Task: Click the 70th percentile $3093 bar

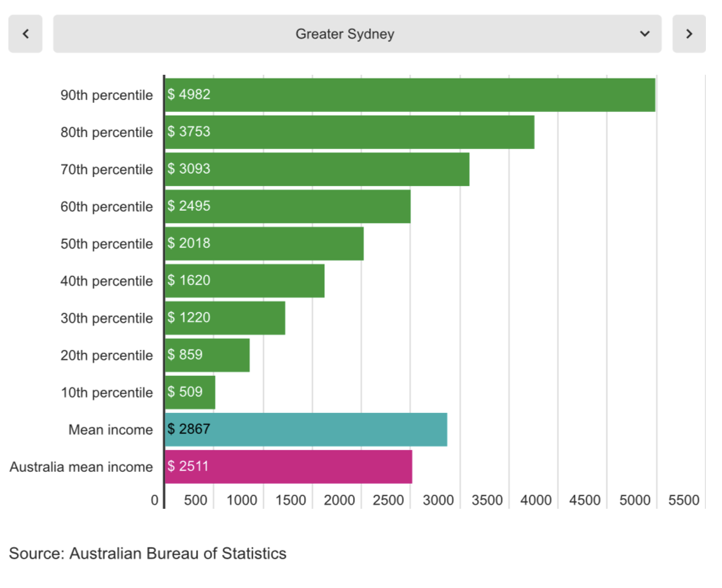Action: (x=317, y=169)
